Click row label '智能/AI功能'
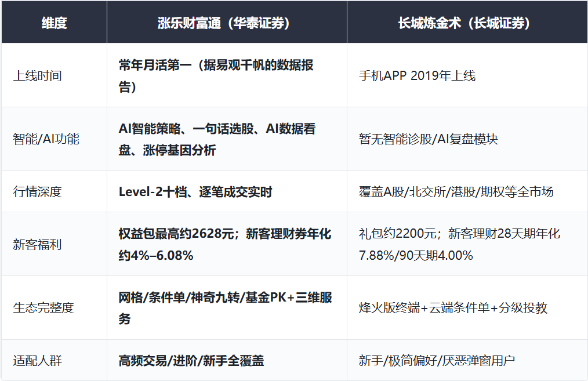This screenshot has height=381, width=588. 54,139
